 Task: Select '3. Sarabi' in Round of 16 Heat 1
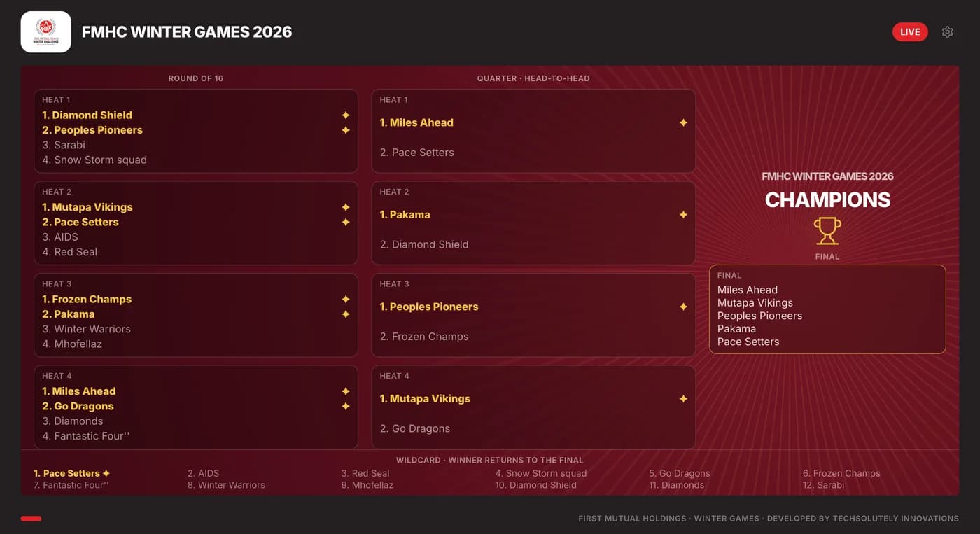click(x=64, y=145)
